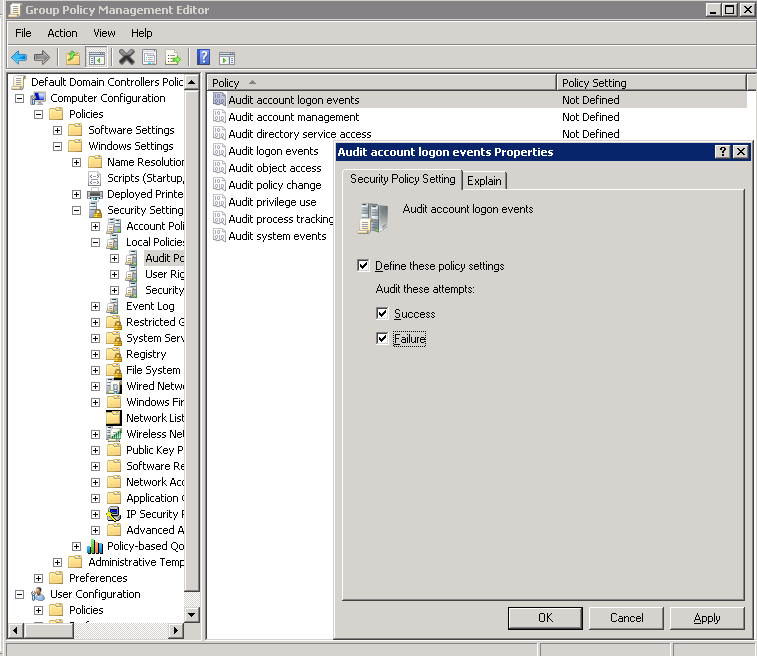
Task: Click Default Domain Controllers Policy scroll icon
Action: pyautogui.click(x=18, y=83)
